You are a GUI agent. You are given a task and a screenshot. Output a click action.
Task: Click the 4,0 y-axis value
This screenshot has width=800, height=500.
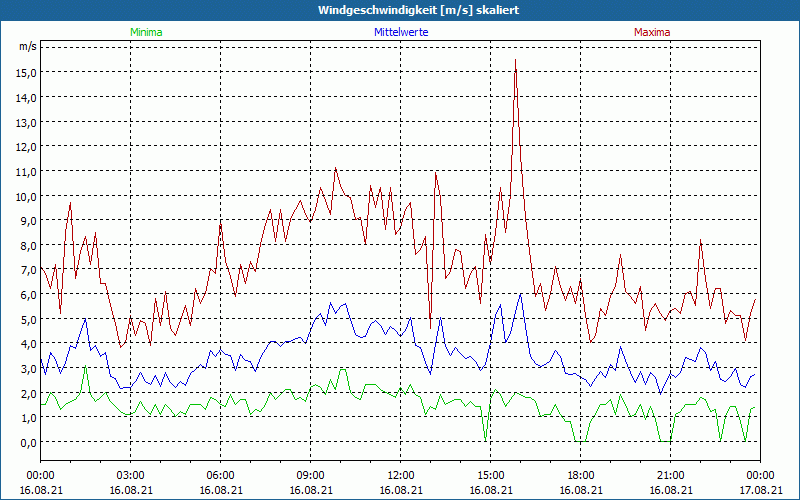click(29, 344)
